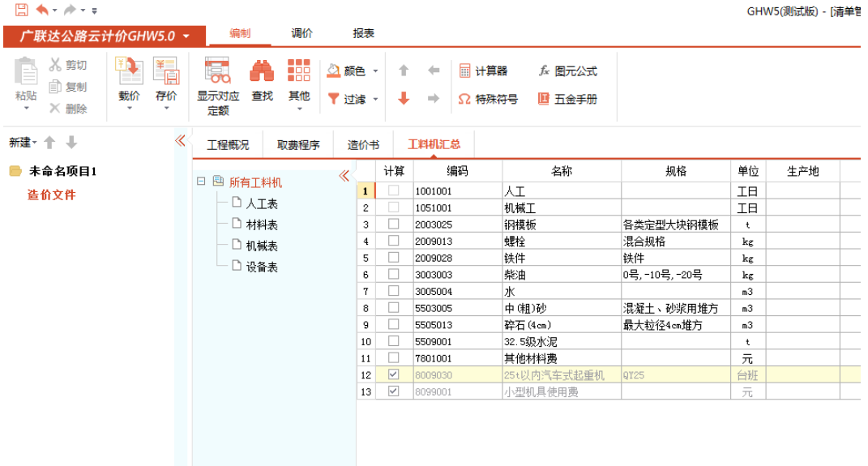
Task: Click the 存价 (save price) icon
Action: 166,72
